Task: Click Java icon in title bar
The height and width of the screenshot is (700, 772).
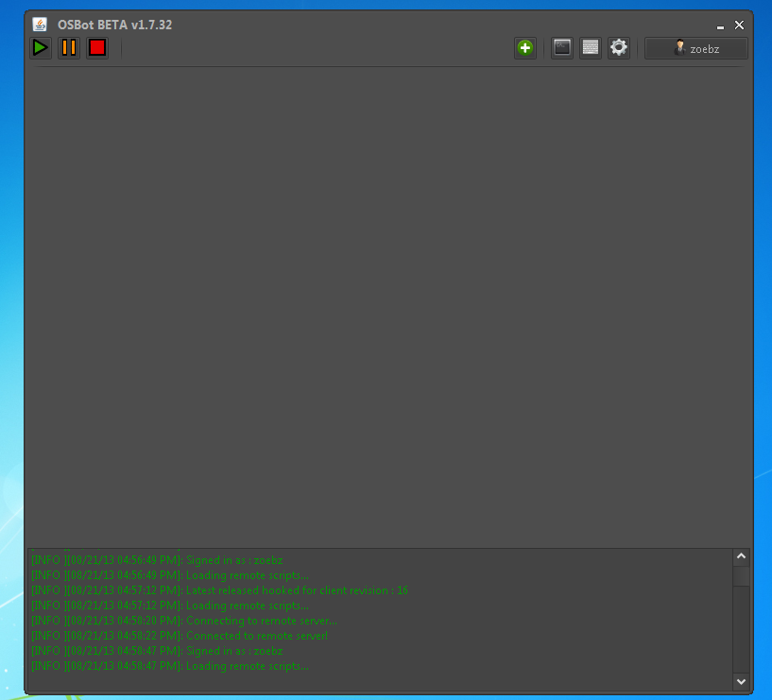Action: pyautogui.click(x=40, y=25)
